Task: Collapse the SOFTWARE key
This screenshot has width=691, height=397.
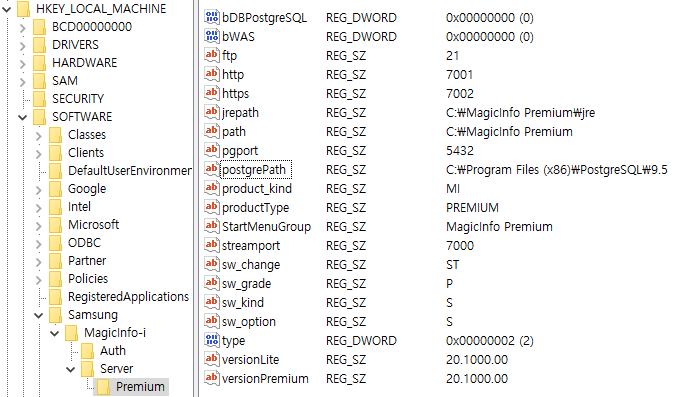Action: (x=23, y=117)
